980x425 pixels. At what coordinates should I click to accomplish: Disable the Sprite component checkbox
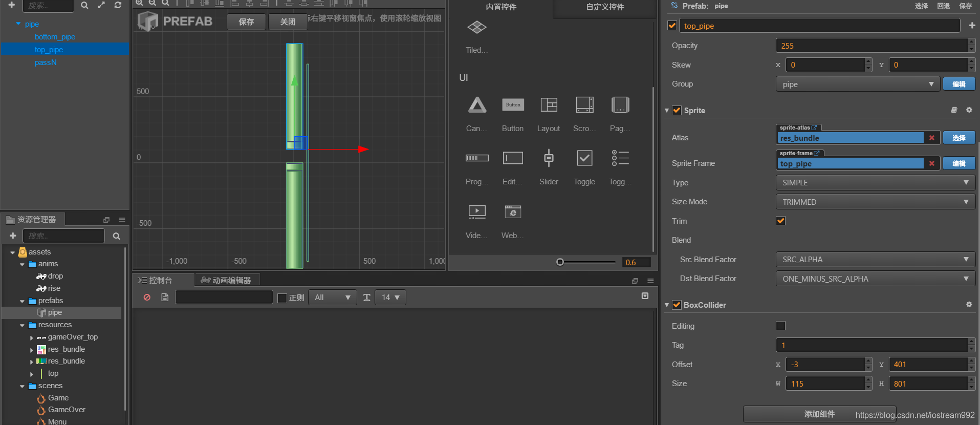677,110
